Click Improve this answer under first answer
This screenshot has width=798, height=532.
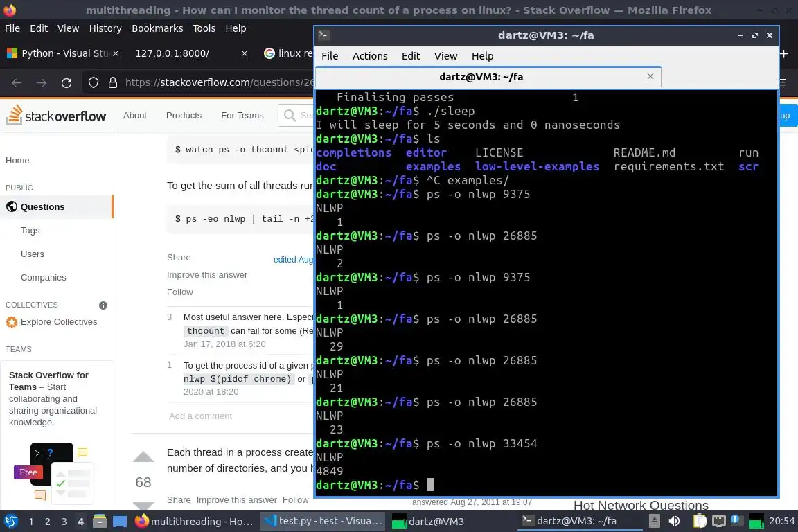(x=207, y=275)
